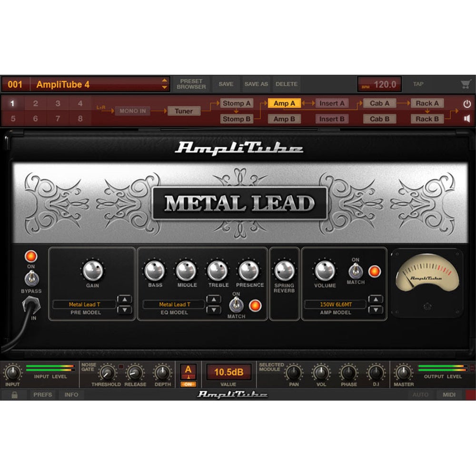Screen dimensions: 476x476
Task: Click EQ MODEL up arrow
Action: [214, 299]
